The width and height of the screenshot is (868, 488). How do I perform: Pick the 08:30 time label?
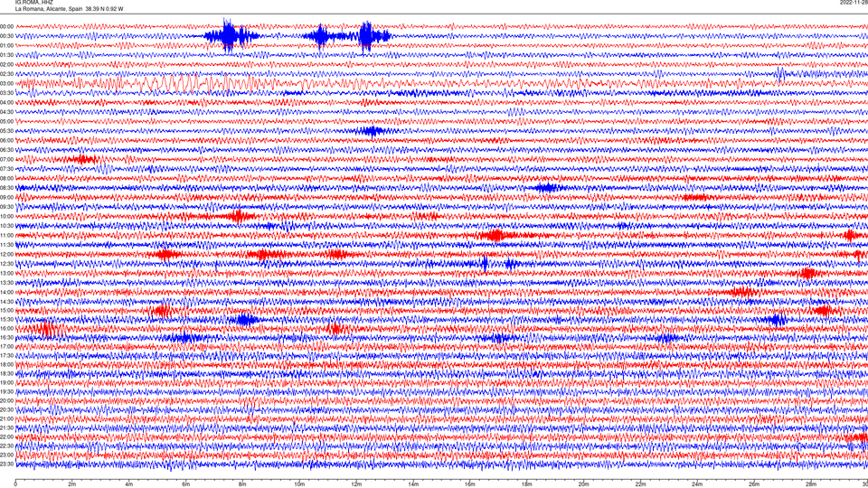[x=6, y=188]
